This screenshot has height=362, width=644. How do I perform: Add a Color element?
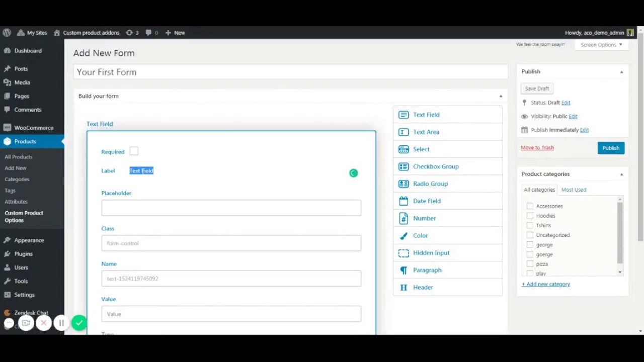448,235
